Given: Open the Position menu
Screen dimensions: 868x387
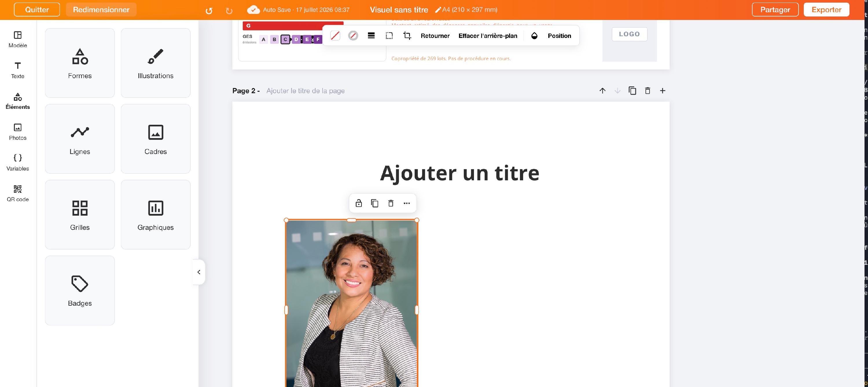Looking at the screenshot, I should click(559, 35).
